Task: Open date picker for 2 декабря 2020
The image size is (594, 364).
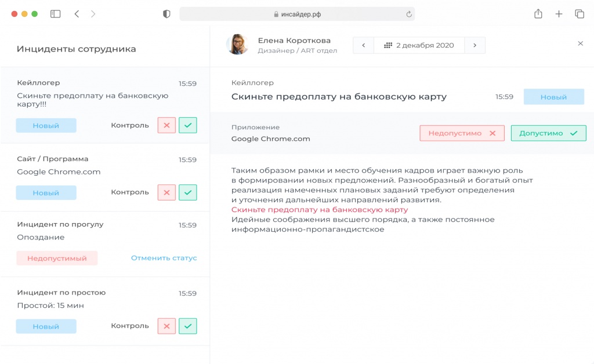Action: tap(419, 45)
